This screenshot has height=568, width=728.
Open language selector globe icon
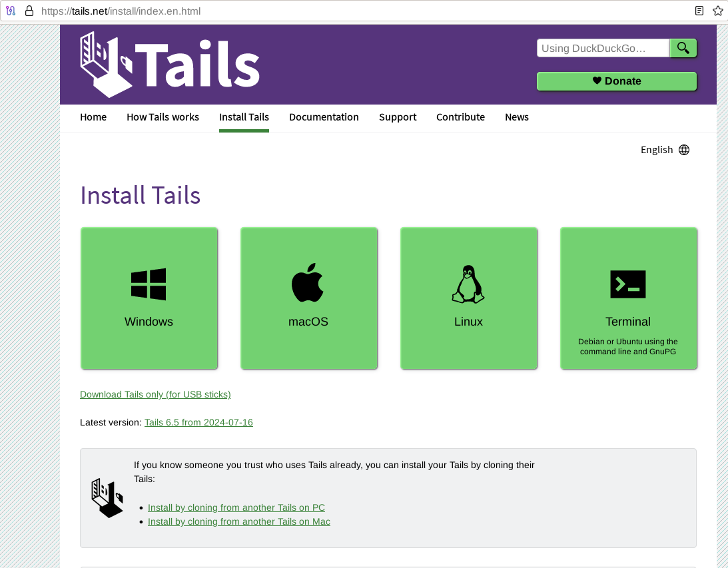(x=684, y=150)
